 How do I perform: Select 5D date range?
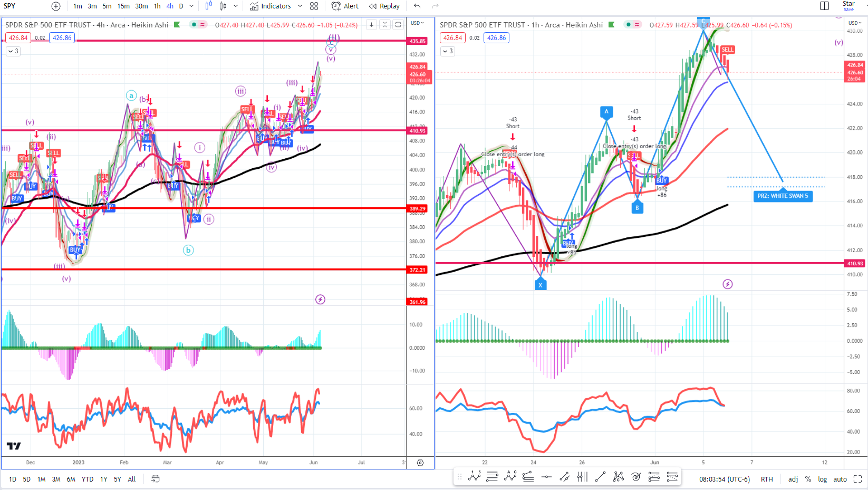pos(26,479)
